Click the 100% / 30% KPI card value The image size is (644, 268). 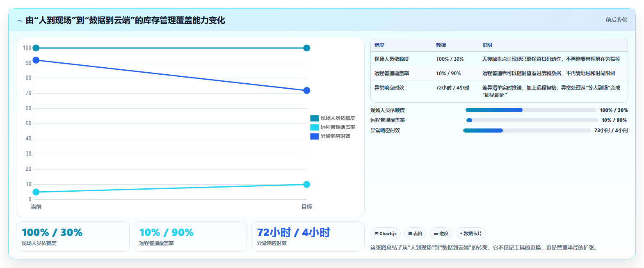[x=52, y=233]
